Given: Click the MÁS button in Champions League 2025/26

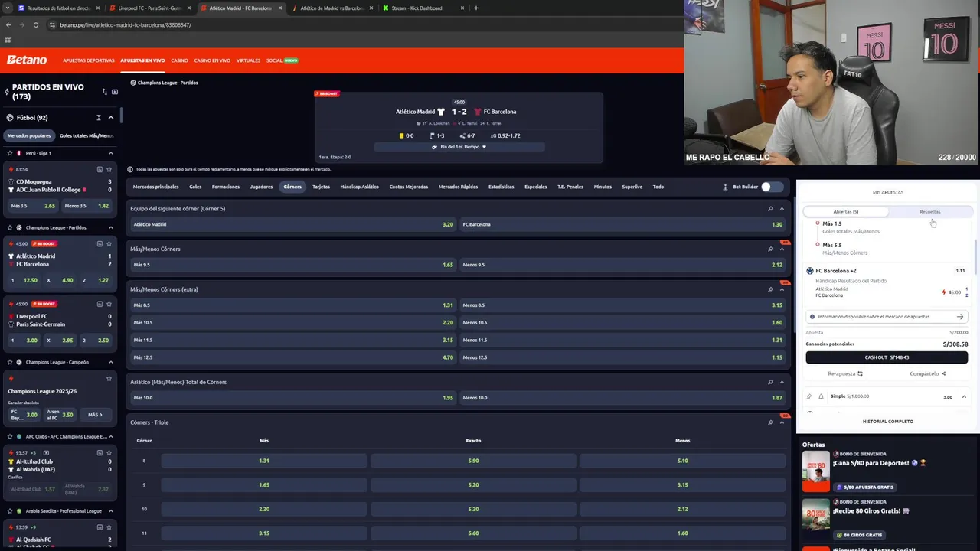Looking at the screenshot, I should [95, 415].
